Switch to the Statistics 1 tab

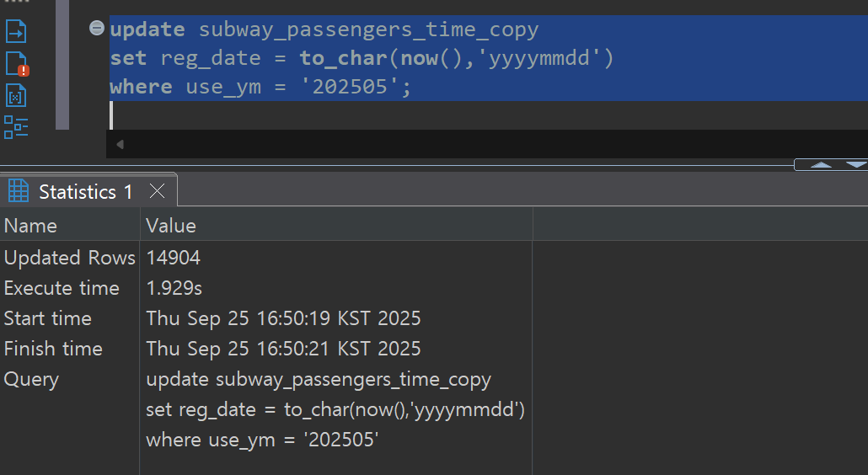click(x=85, y=192)
